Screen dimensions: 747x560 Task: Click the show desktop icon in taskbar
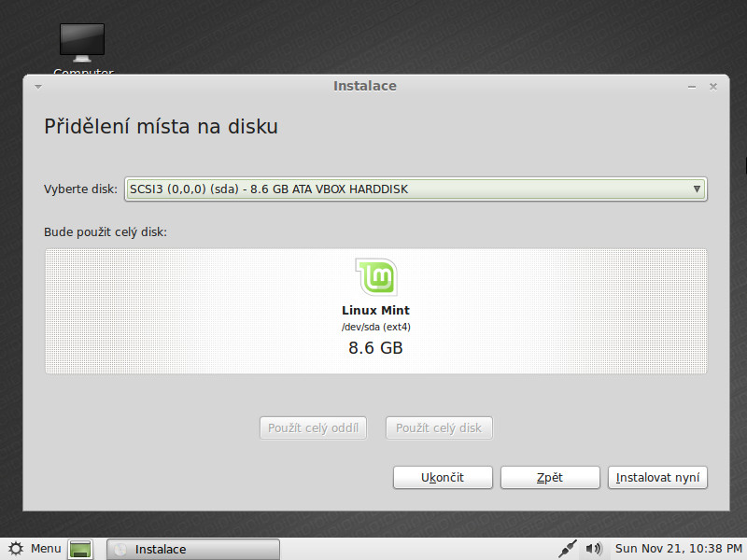click(80, 549)
